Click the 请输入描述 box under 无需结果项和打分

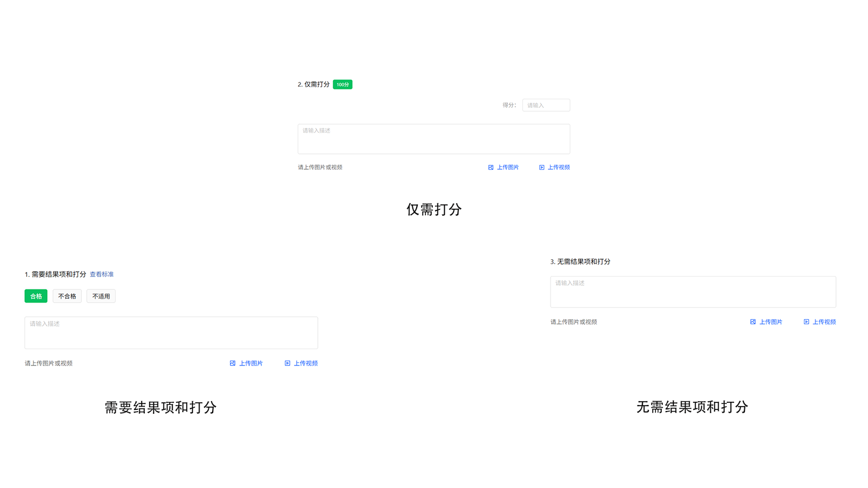[693, 292]
